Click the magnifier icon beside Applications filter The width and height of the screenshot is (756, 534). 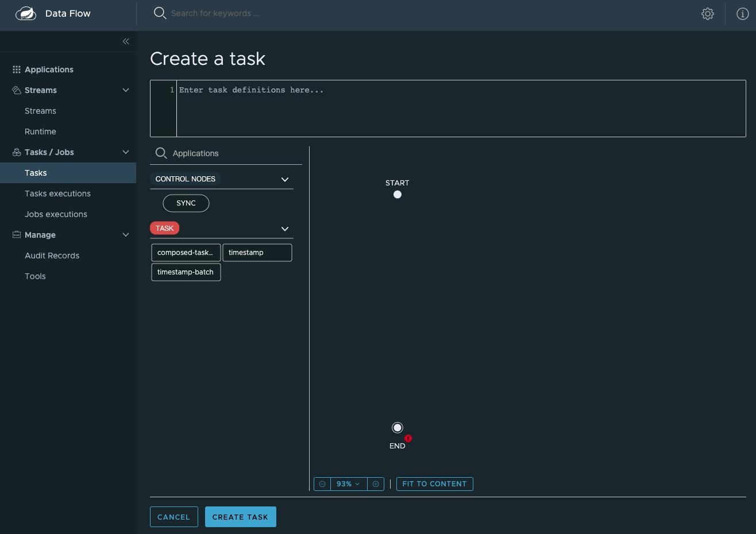(161, 153)
